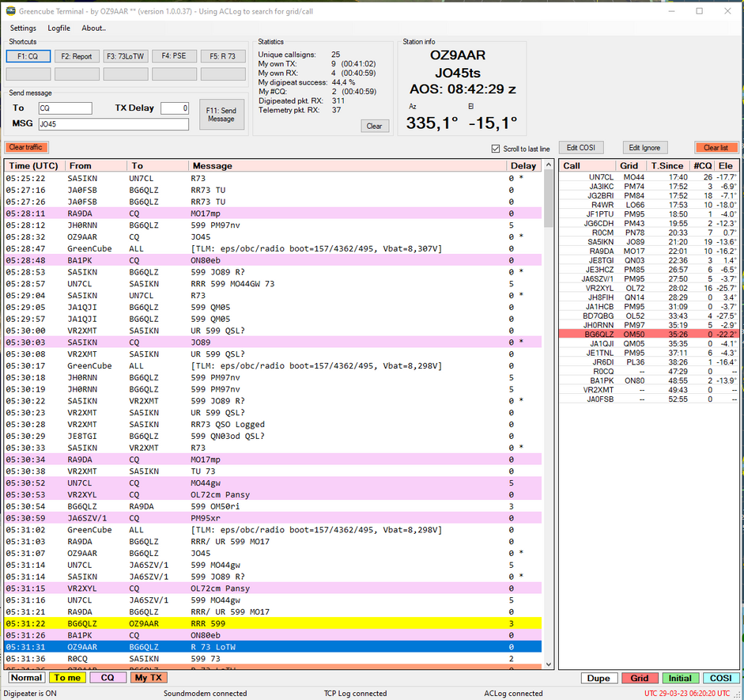Click the F5: R 73 shortcut button
The image size is (744, 700).
pyautogui.click(x=223, y=56)
